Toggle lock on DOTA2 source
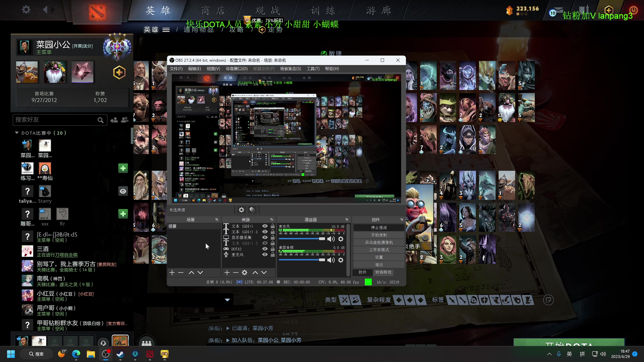The width and height of the screenshot is (644, 362). point(272,249)
